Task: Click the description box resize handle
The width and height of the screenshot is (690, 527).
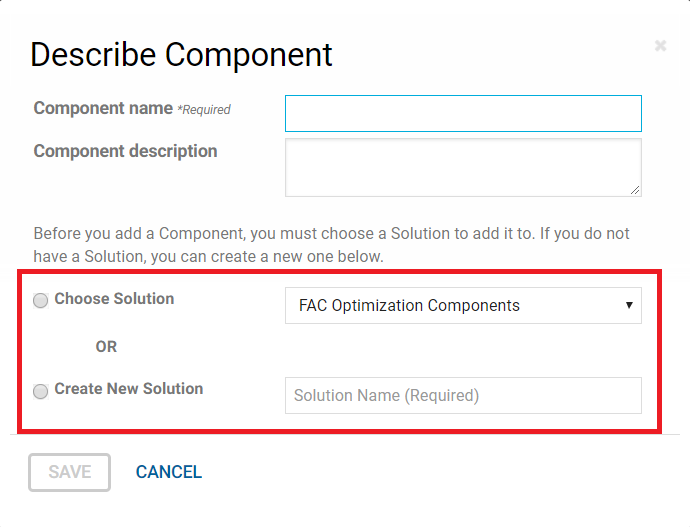Action: (x=635, y=189)
